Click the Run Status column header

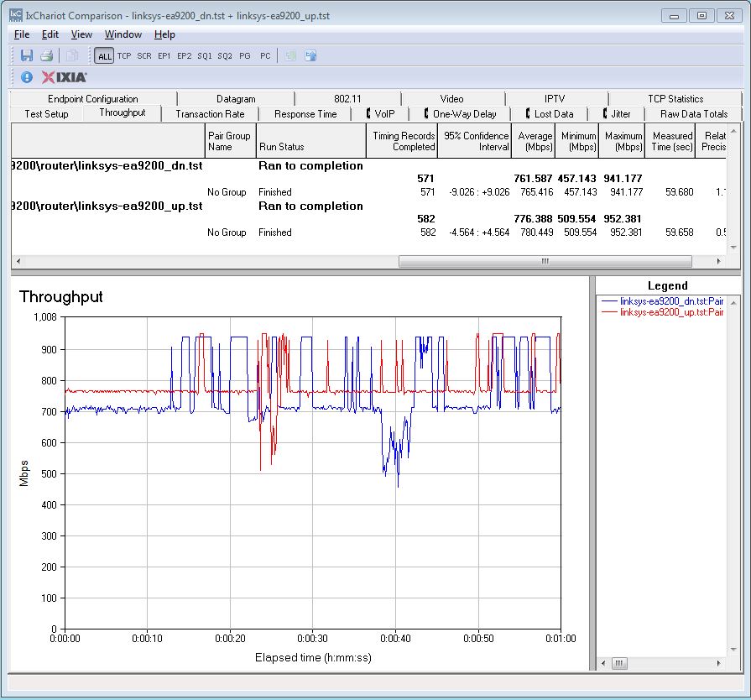310,141
